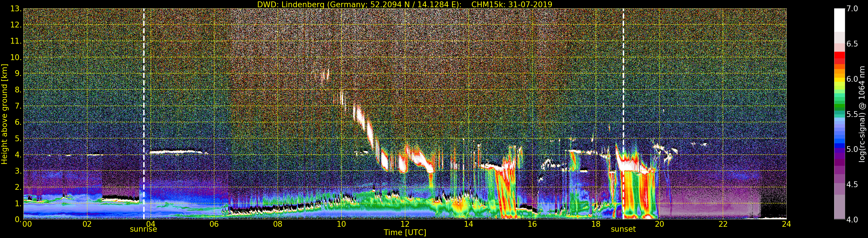The image size is (868, 238).
Task: Click height axis tick '9.'
Action: [x=18, y=73]
